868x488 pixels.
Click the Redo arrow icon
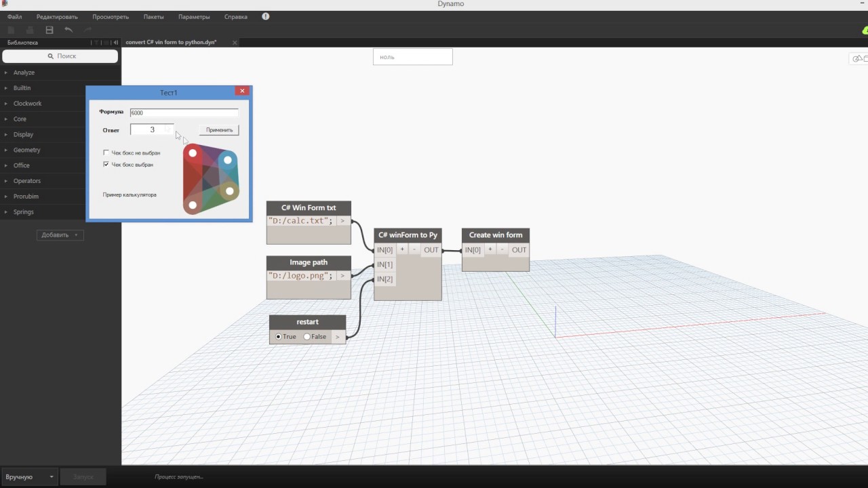point(88,30)
